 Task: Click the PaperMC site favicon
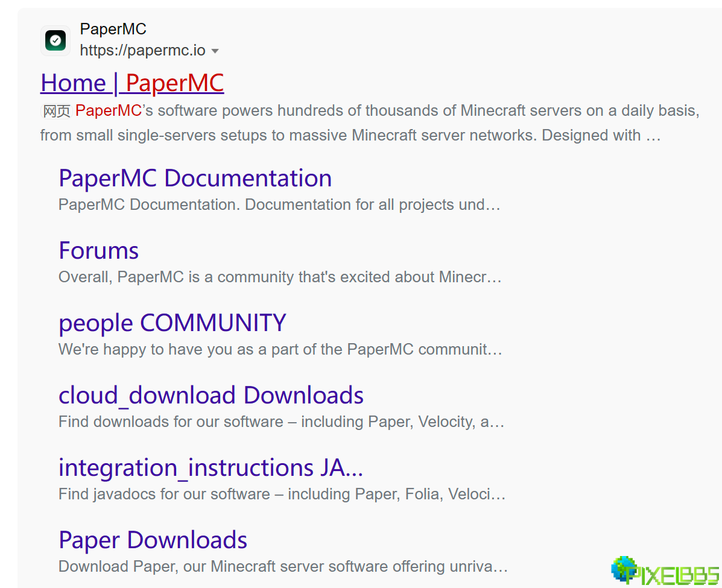click(x=55, y=40)
